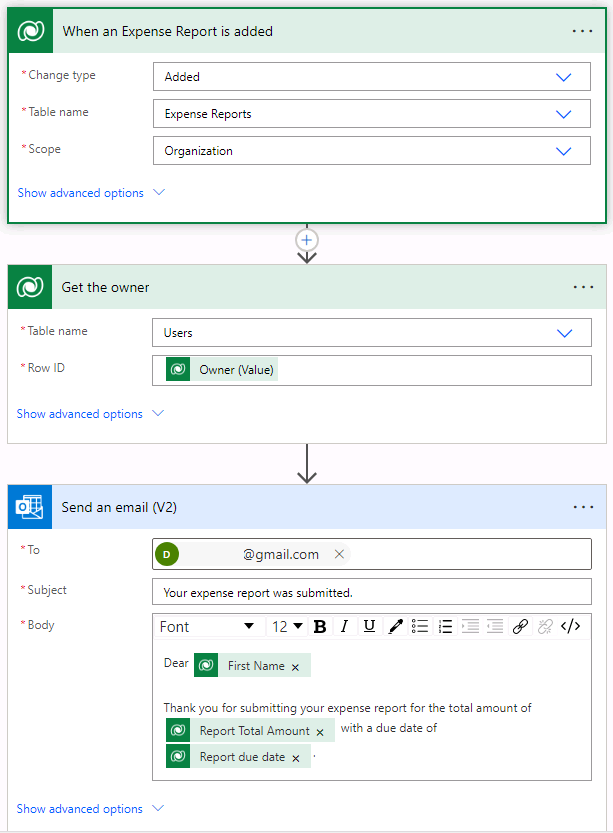Open the ellipsis menu for Send an email (V2)
Image resolution: width=613 pixels, height=833 pixels.
coord(583,507)
